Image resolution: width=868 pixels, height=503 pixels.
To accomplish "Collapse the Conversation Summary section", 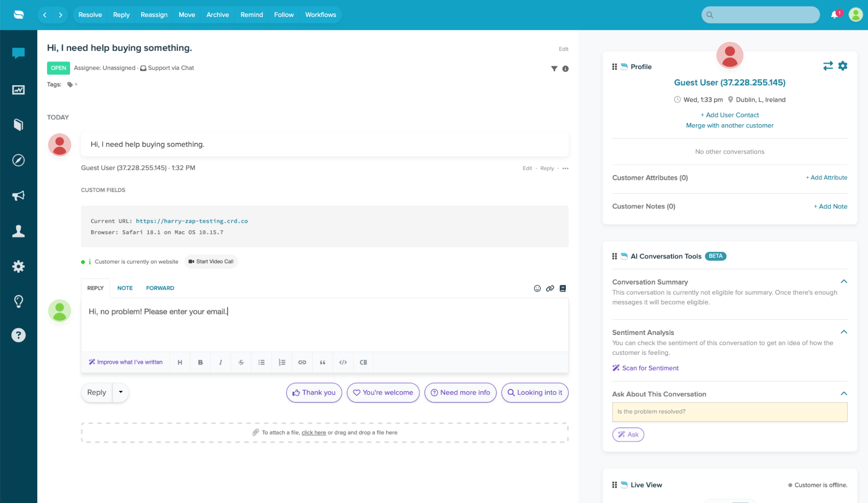I will (x=844, y=281).
